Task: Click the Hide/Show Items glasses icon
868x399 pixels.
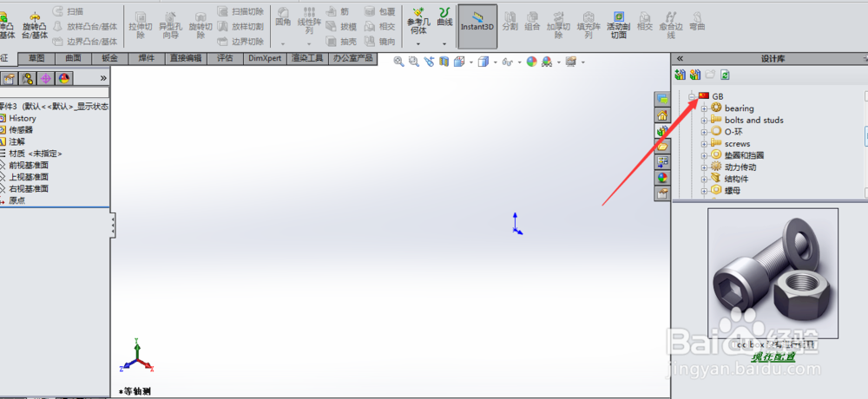Action: tap(508, 62)
